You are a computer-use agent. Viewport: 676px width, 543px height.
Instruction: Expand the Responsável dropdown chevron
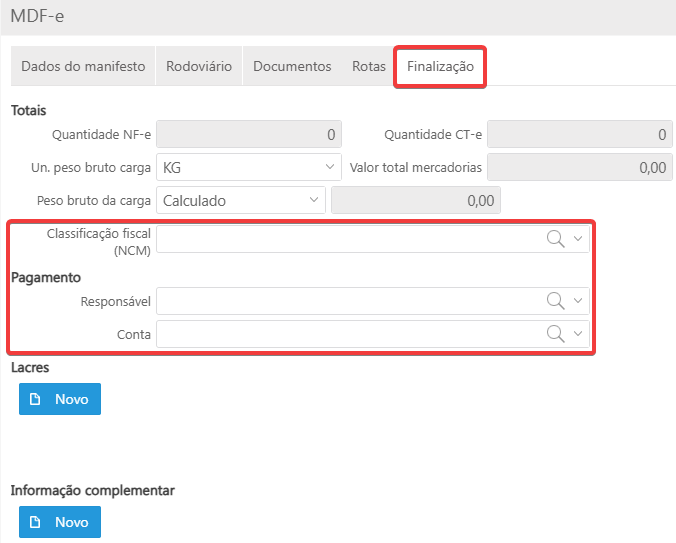pyautogui.click(x=578, y=301)
